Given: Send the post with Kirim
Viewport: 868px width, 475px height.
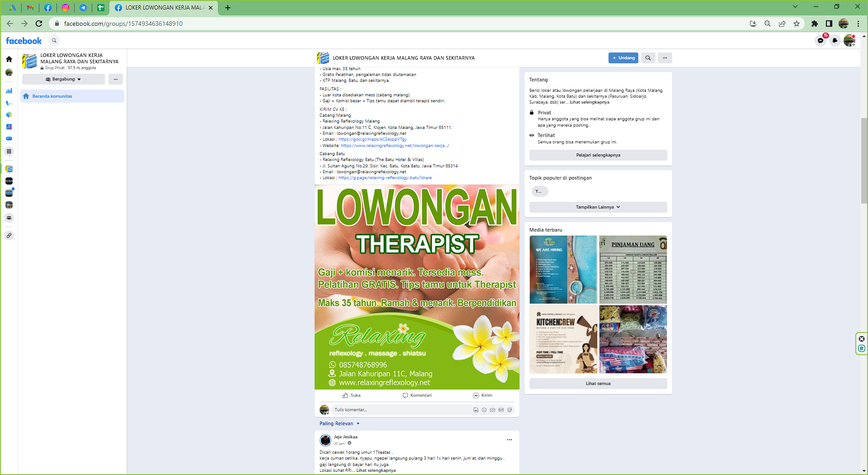Looking at the screenshot, I should click(482, 395).
